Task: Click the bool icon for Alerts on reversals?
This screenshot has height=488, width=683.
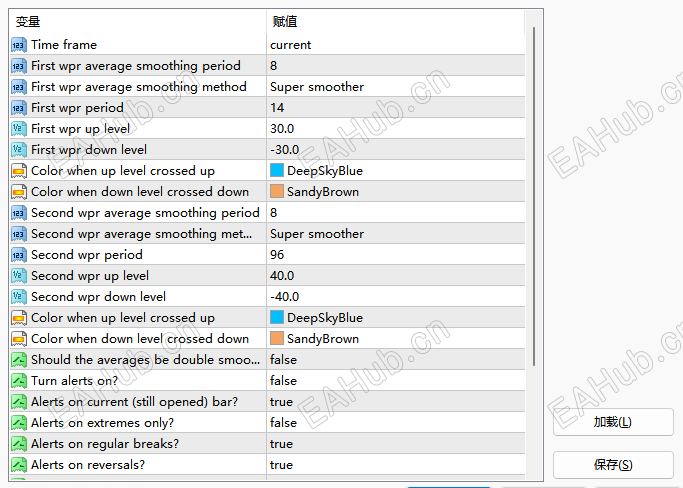Action: pyautogui.click(x=19, y=464)
